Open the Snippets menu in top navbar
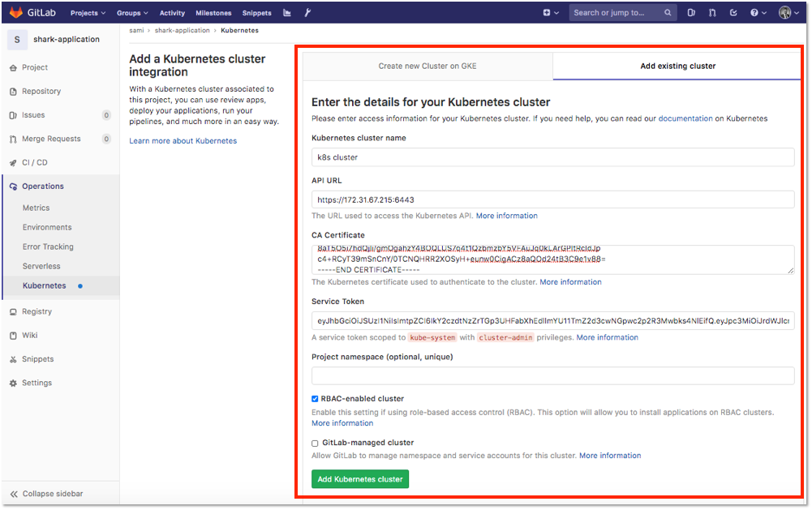 click(257, 13)
